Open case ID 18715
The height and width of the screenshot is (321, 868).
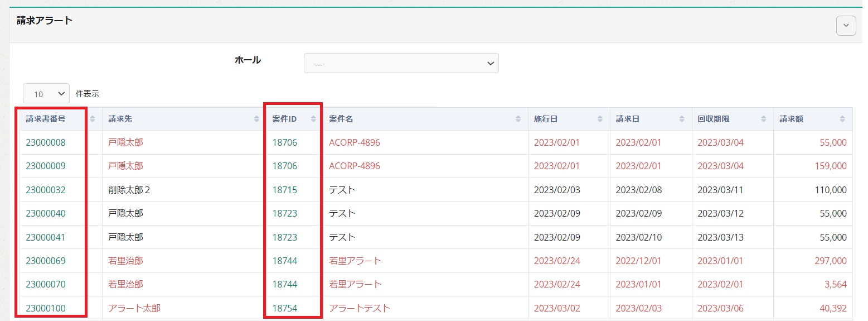coord(285,190)
